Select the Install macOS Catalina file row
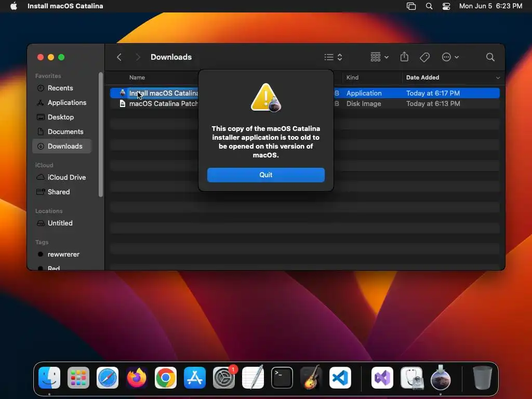Screen dimensions: 532x399 [x=304, y=93]
